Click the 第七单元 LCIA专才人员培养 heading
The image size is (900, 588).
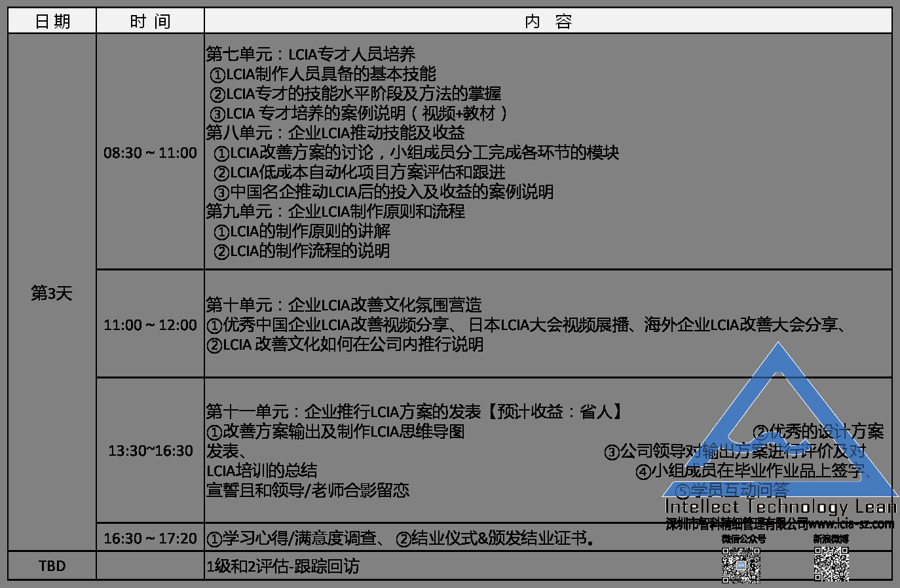click(310, 54)
